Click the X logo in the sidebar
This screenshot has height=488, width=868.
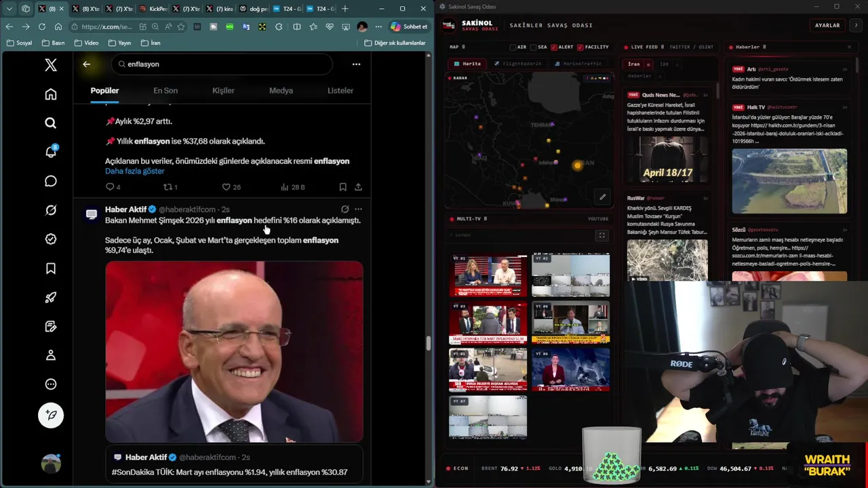tap(51, 65)
